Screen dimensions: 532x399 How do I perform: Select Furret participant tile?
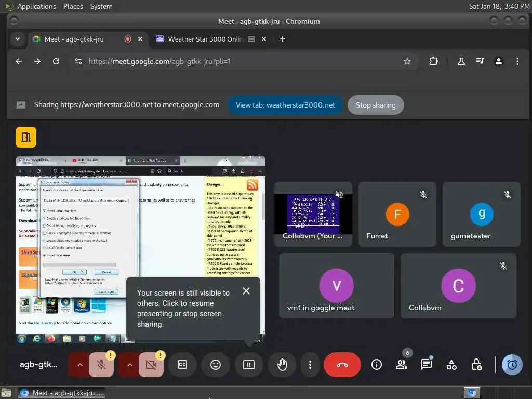click(x=397, y=215)
